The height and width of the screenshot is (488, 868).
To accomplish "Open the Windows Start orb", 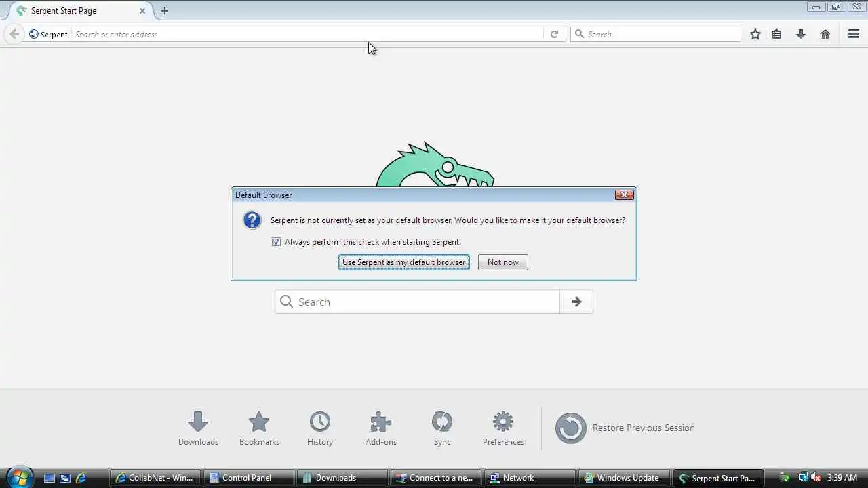I will pyautogui.click(x=18, y=477).
